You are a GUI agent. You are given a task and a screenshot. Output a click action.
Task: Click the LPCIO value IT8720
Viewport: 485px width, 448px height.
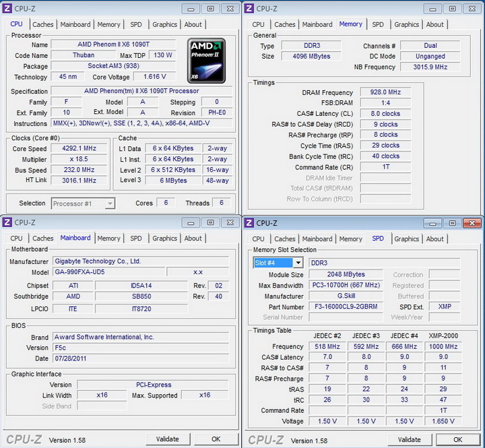141,309
